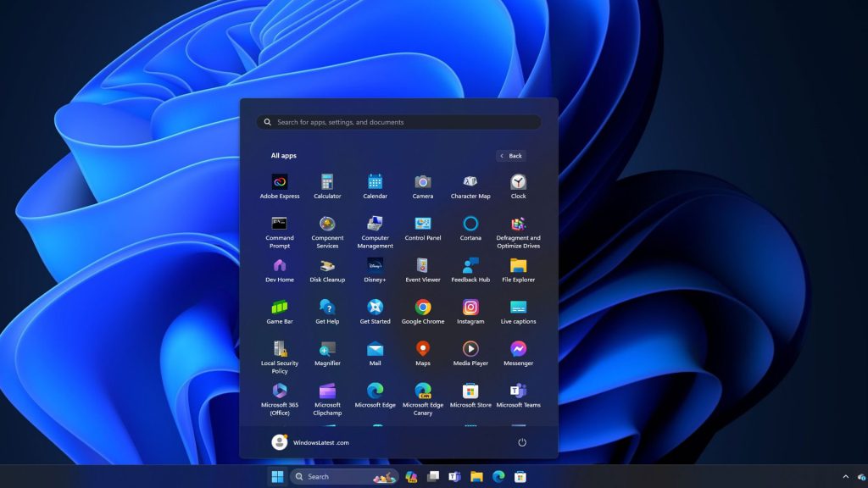Open the WindowsLatest .com user profile menu
868x488 pixels.
[x=310, y=442]
